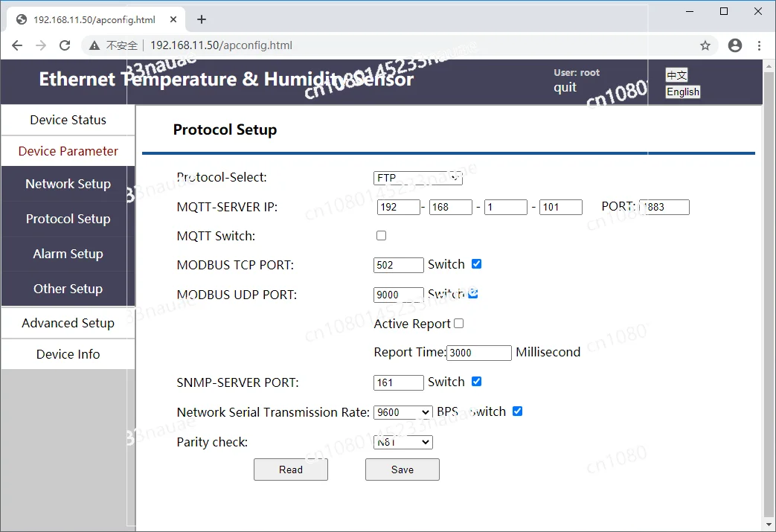Click the Millisecond label
Viewport: 776px width, 532px height.
click(x=548, y=352)
